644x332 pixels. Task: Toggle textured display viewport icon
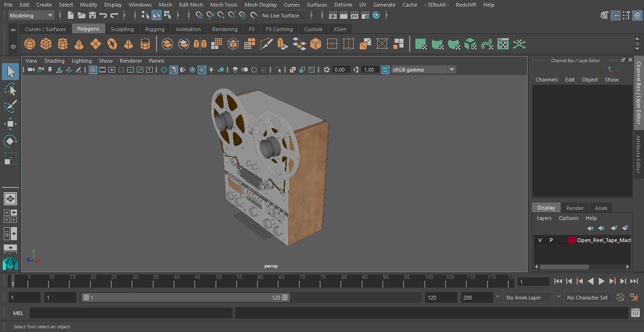click(202, 70)
